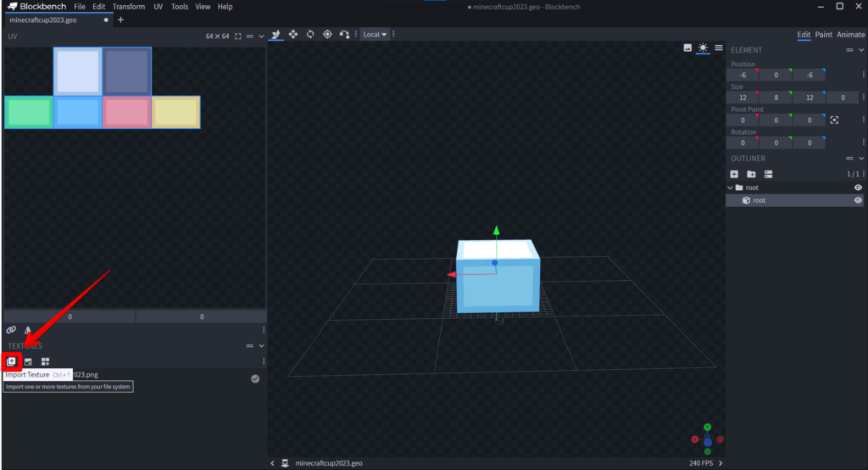
Task: Open the Local transform space dropdown
Action: [x=375, y=34]
